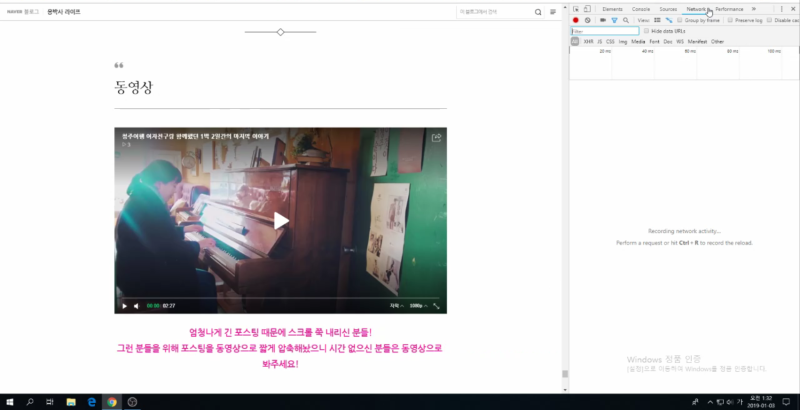
Task: Click the 동영상 heading text
Action: pyautogui.click(x=134, y=87)
